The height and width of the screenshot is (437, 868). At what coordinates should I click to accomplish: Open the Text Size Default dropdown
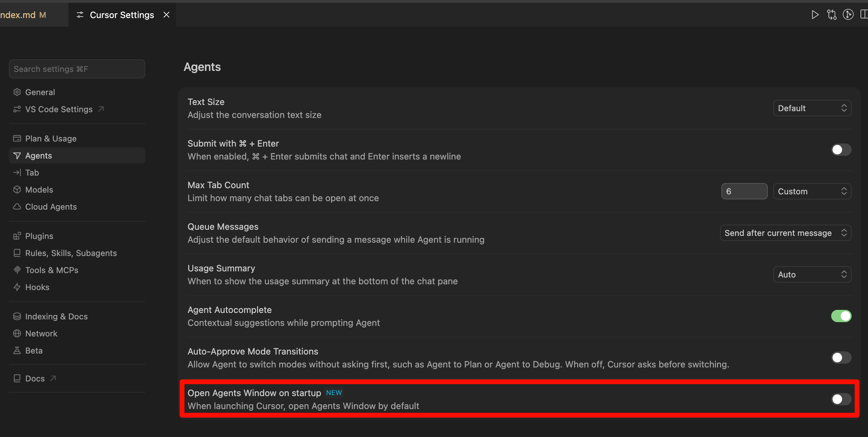(x=812, y=108)
